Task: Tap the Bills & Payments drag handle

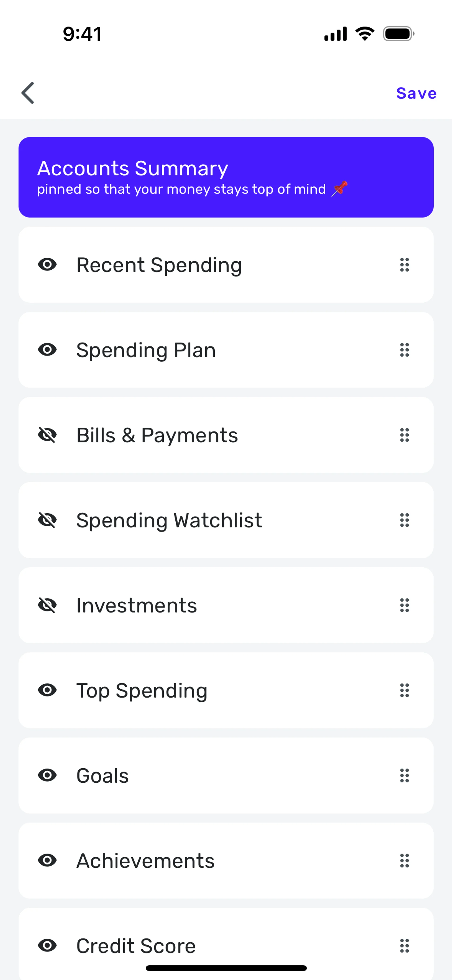Action: point(404,435)
